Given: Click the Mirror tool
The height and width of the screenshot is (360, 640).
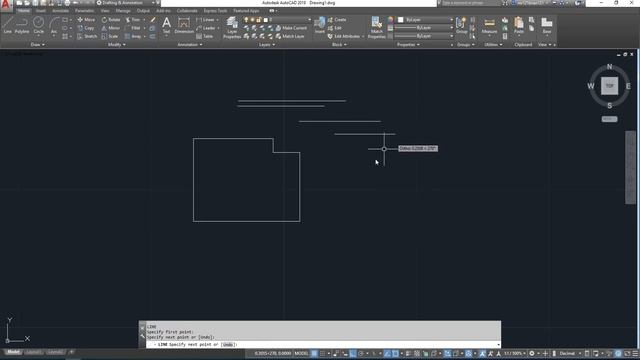Looking at the screenshot, I should point(111,28).
